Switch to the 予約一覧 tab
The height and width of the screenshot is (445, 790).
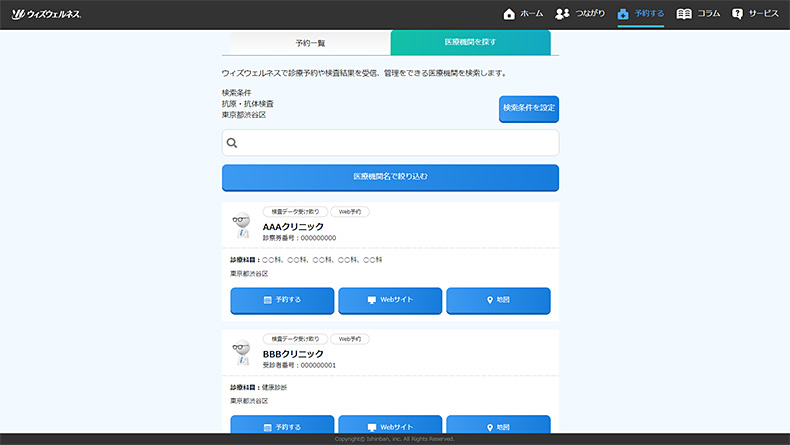pos(310,43)
